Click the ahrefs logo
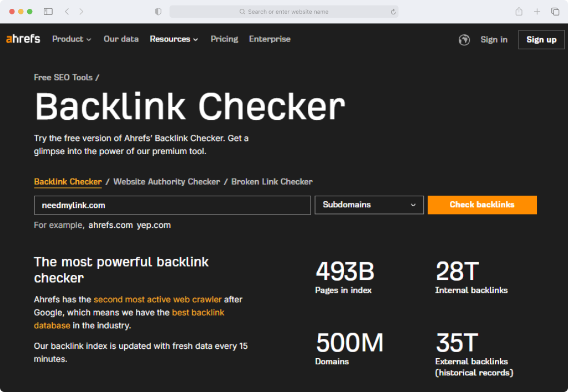This screenshot has height=392, width=568. coord(23,39)
